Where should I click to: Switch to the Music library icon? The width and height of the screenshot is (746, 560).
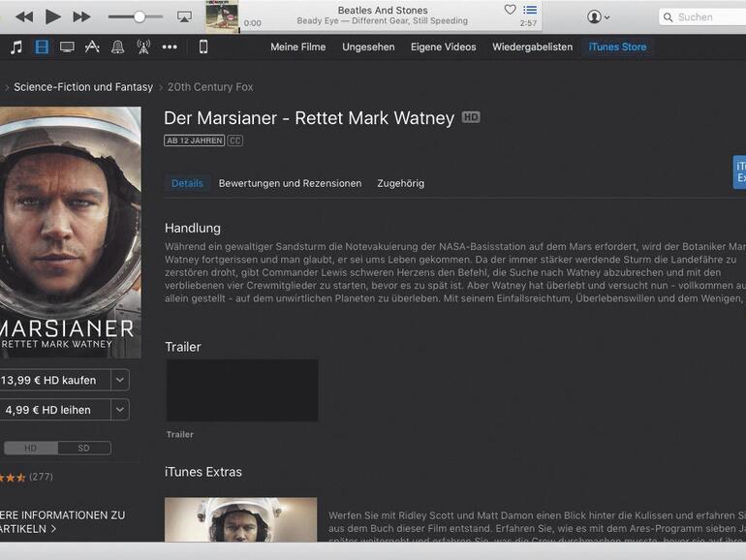coord(16,47)
